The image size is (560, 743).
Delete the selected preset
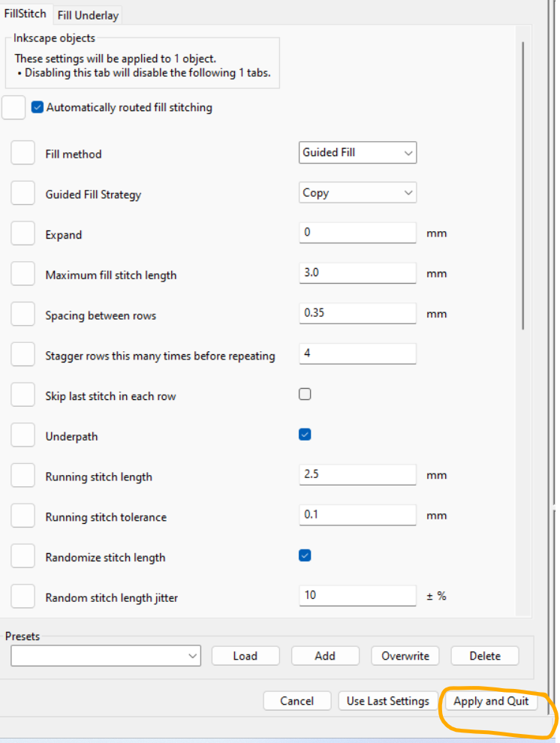(x=485, y=656)
